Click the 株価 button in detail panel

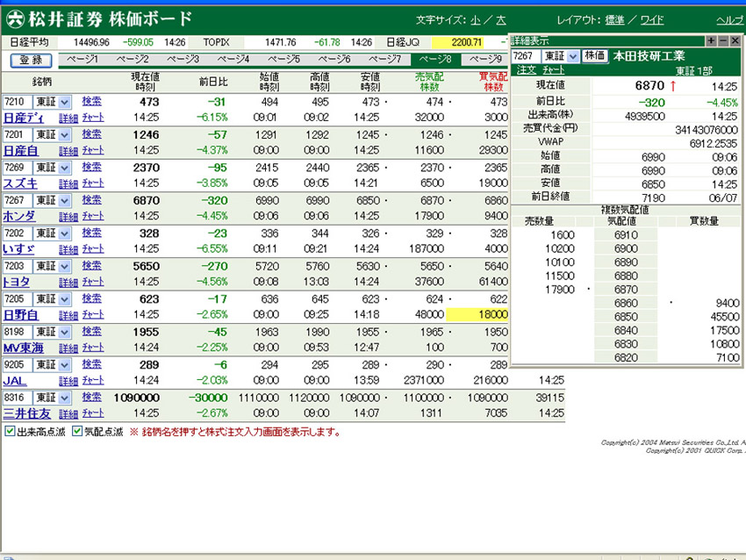tap(595, 55)
